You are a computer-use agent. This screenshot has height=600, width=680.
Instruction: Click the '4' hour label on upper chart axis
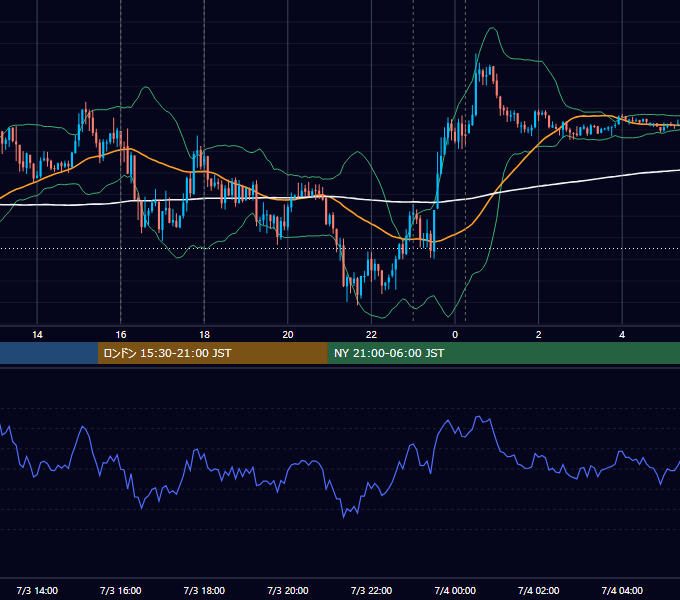pos(622,335)
